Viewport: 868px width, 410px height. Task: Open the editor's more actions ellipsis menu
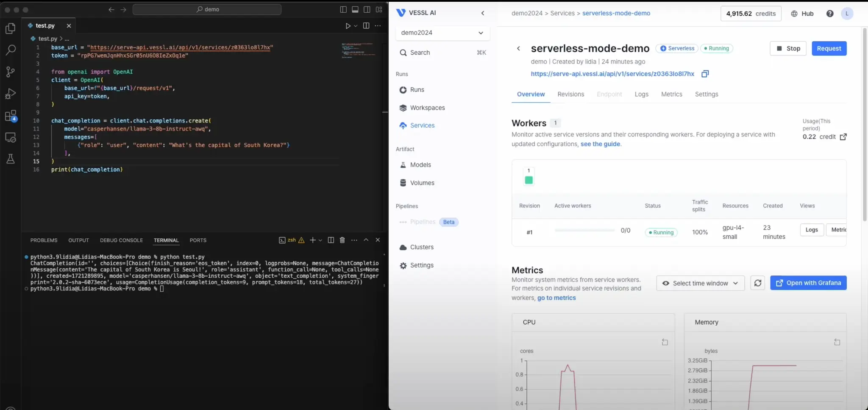coord(378,26)
